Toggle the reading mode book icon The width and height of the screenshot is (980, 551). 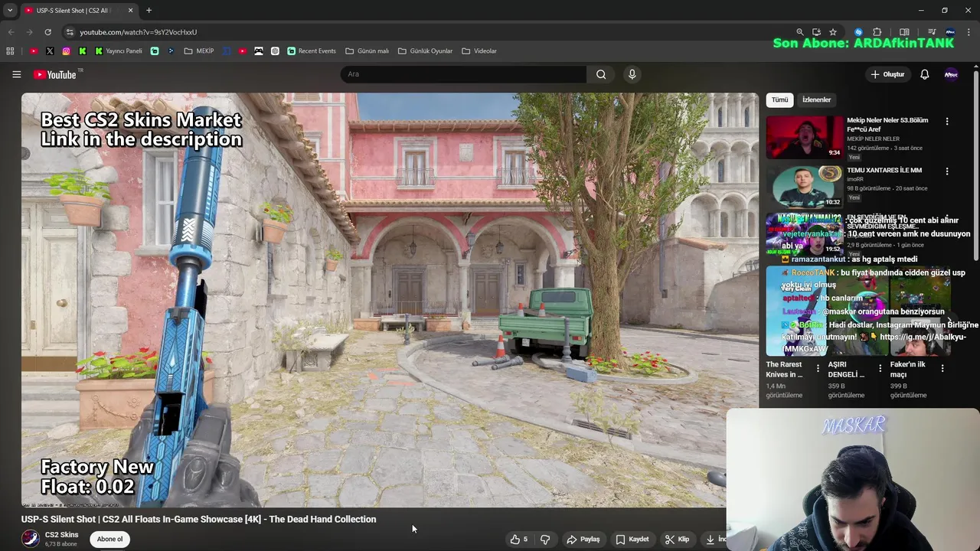pos(904,32)
